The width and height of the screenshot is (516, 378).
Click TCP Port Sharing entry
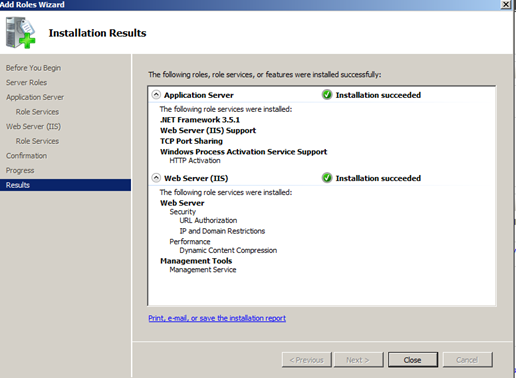[x=191, y=141]
